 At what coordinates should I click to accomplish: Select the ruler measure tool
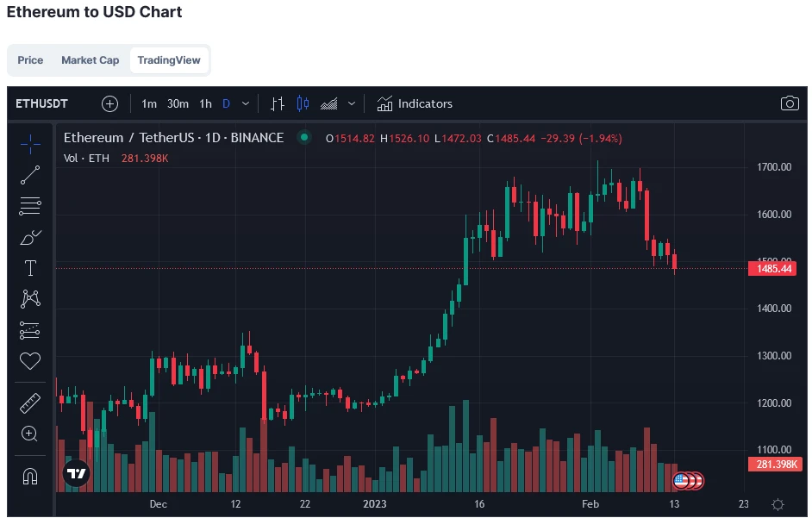(30, 403)
